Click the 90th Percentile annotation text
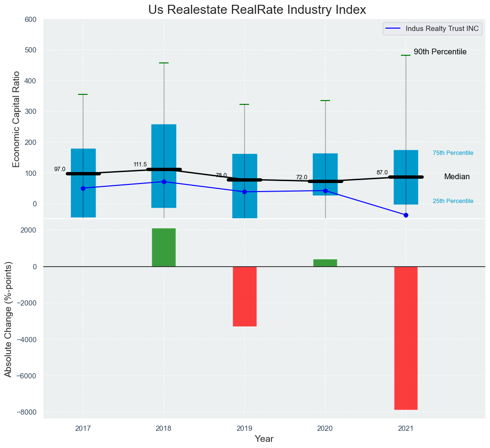The image size is (490, 448). (440, 52)
